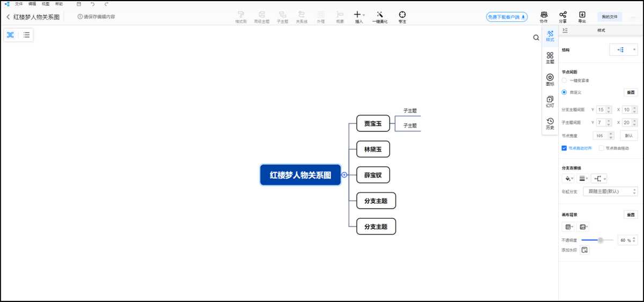Click the 分享 share icon
The height and width of the screenshot is (302, 644).
point(563,14)
